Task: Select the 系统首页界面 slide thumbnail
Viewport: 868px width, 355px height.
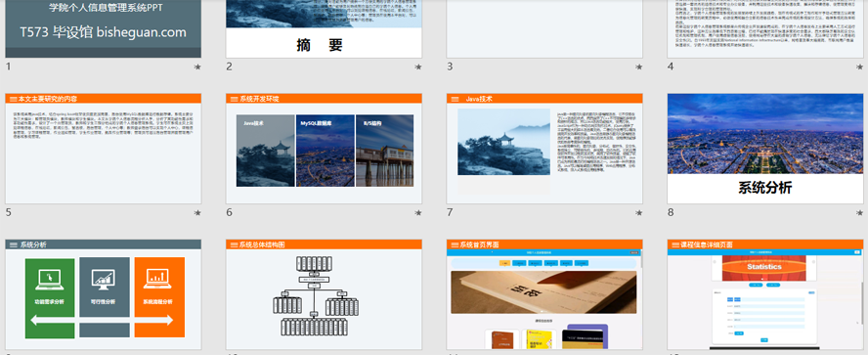Action: point(544,294)
